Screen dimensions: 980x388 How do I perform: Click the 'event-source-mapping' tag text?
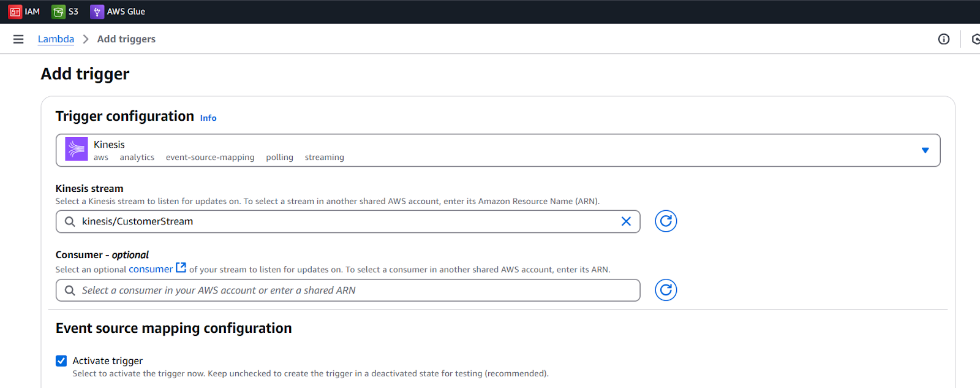tap(210, 158)
